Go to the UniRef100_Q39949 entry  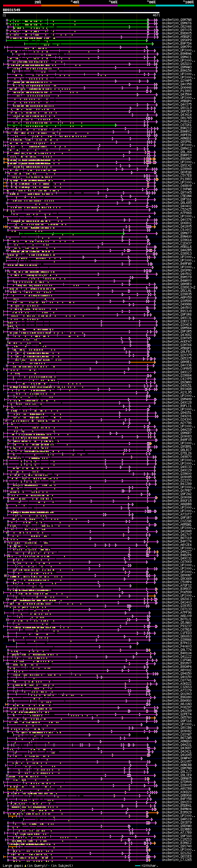pyautogui.click(x=177, y=169)
